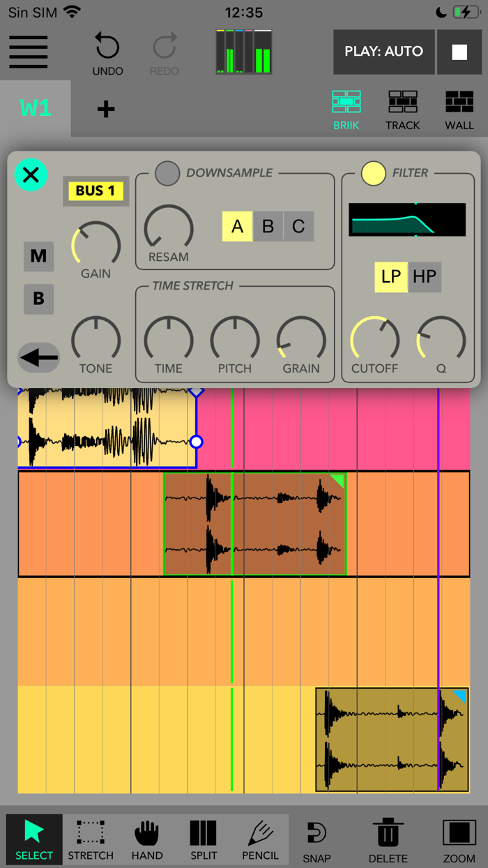Tap the battery status icon
This screenshot has width=488, height=868.
[466, 13]
